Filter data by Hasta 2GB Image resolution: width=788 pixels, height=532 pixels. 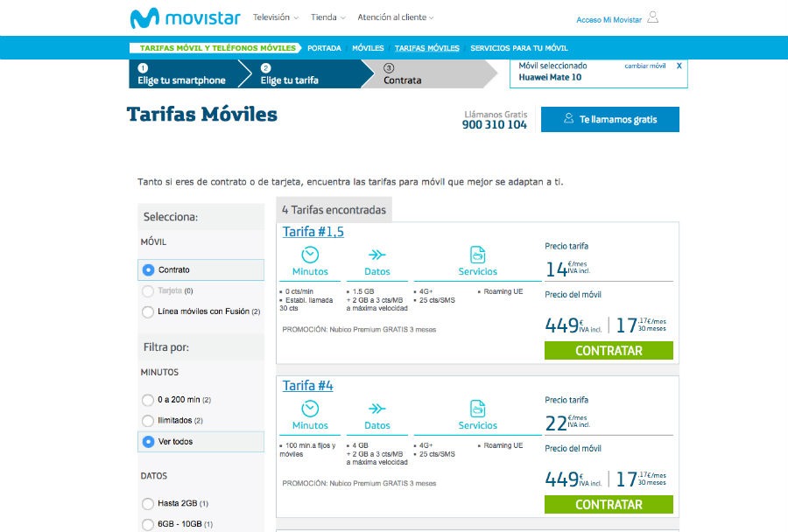(x=148, y=503)
